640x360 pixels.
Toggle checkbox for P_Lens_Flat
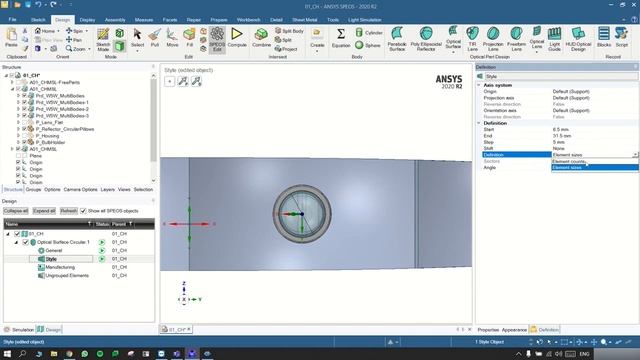click(24, 122)
